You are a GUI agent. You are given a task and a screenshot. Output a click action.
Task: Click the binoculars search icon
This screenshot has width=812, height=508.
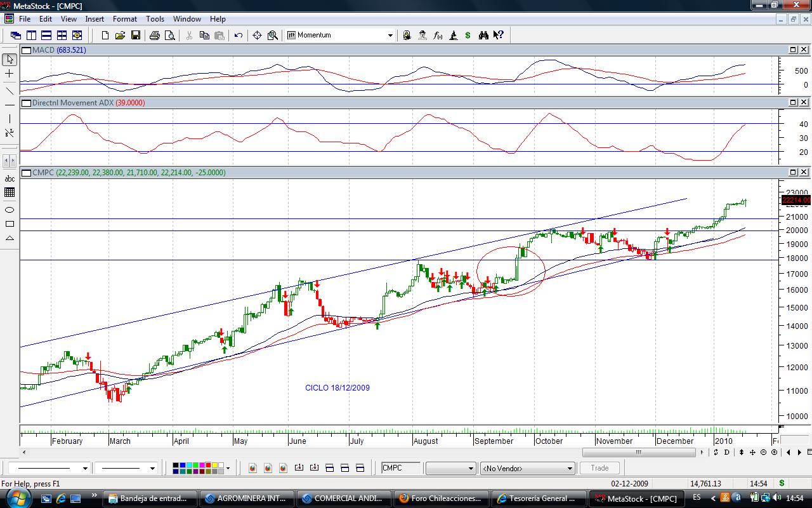tap(483, 36)
